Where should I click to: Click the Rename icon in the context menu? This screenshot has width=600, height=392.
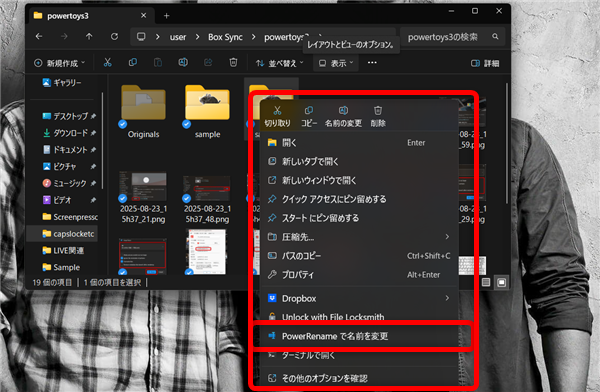pyautogui.click(x=343, y=111)
